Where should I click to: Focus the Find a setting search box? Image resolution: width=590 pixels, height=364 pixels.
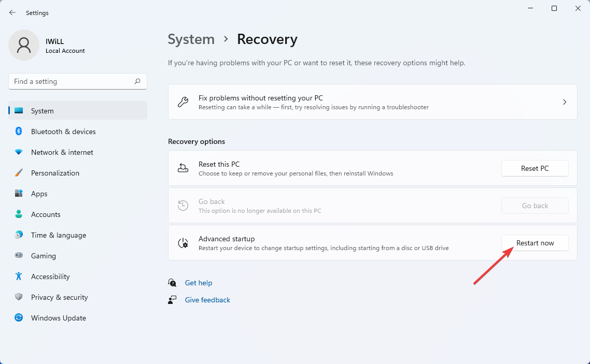click(78, 81)
